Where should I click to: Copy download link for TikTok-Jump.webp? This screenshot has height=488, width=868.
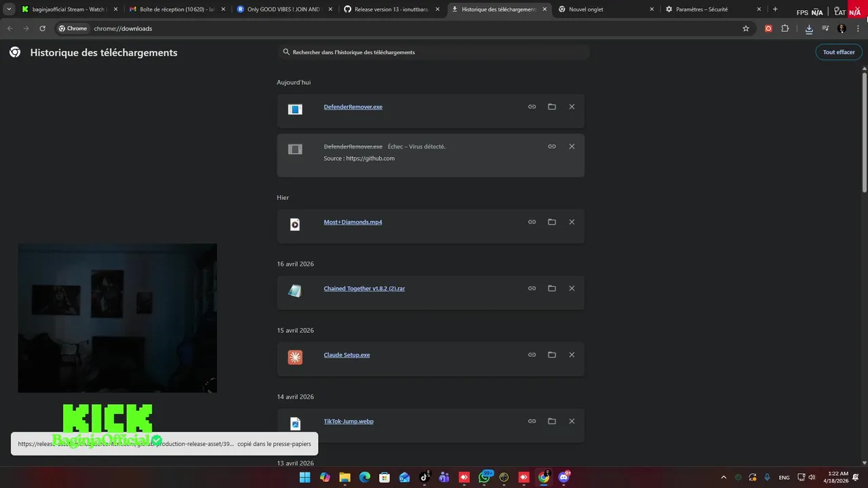[x=532, y=422]
